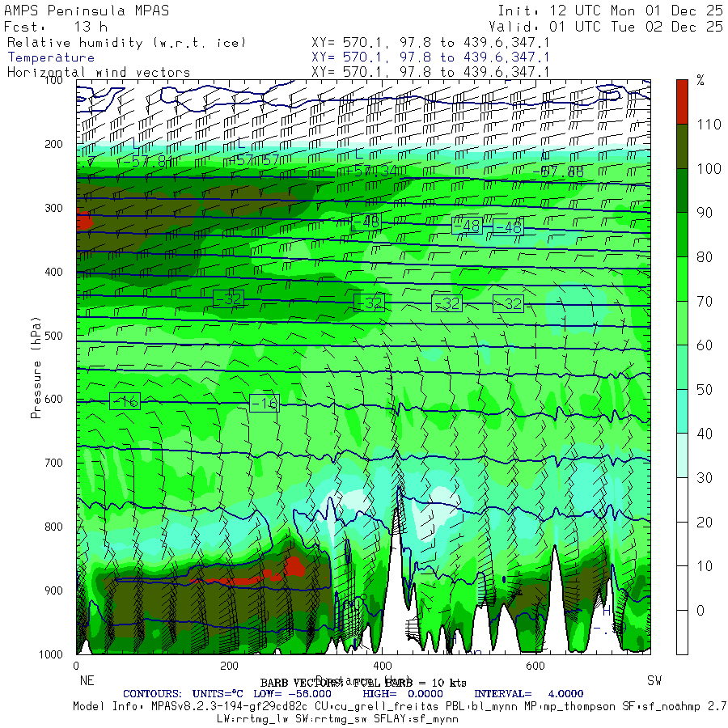Click the 'LW:rrtmg_lw' radiation option
This screenshot has height=728, width=728.
click(252, 719)
